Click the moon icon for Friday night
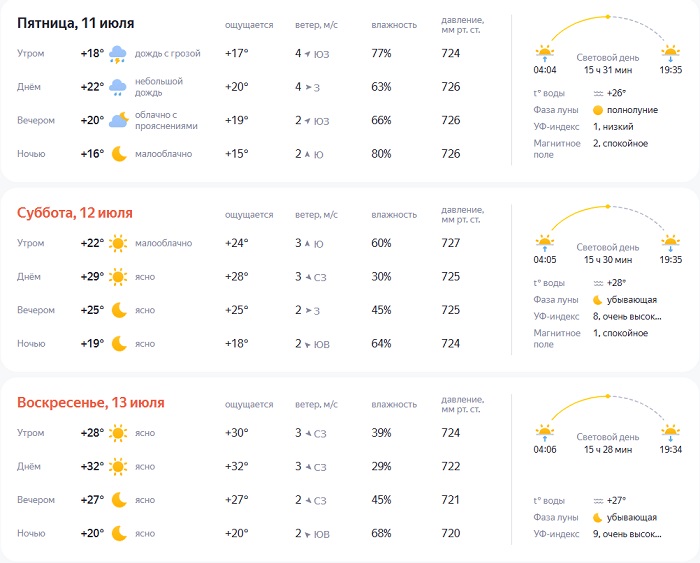The width and height of the screenshot is (700, 563). pos(118,154)
